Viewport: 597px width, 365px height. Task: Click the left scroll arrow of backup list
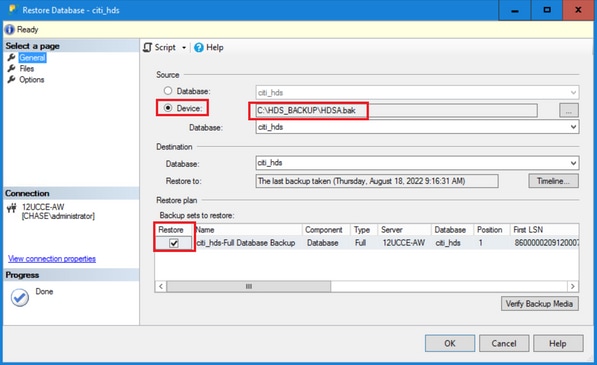(x=161, y=286)
